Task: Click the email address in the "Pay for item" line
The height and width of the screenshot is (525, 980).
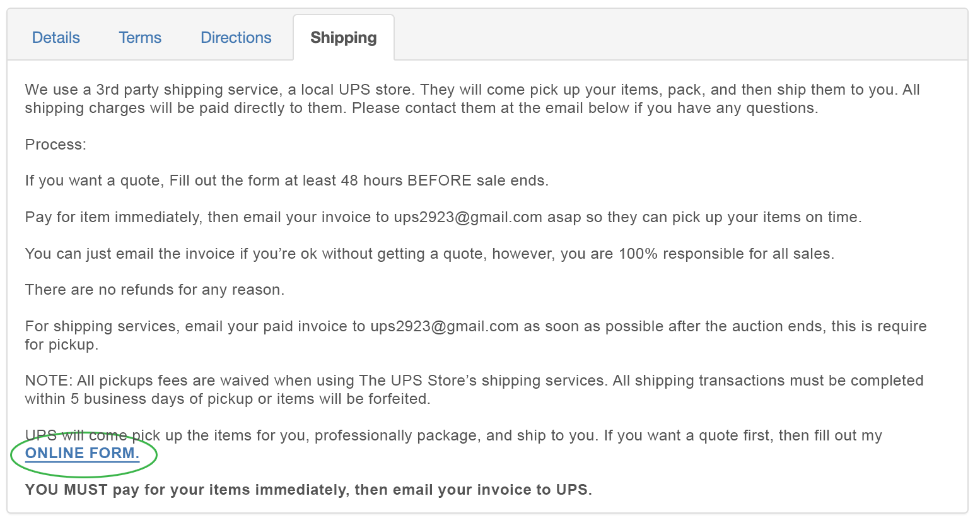Action: coord(468,218)
